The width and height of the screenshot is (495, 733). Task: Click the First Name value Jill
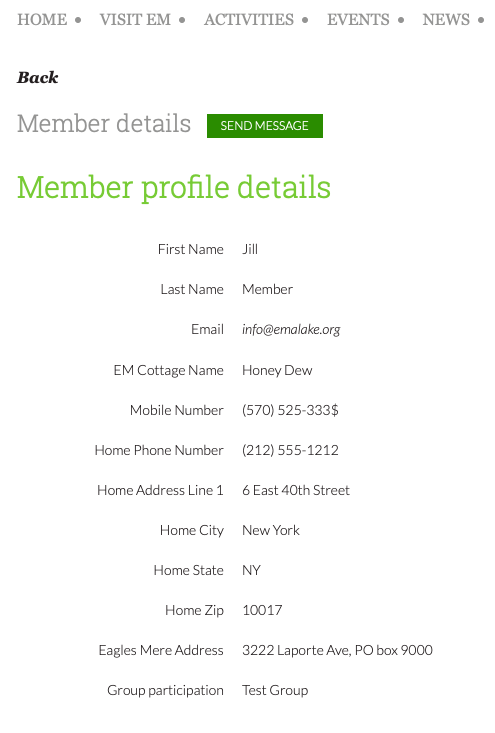(250, 249)
